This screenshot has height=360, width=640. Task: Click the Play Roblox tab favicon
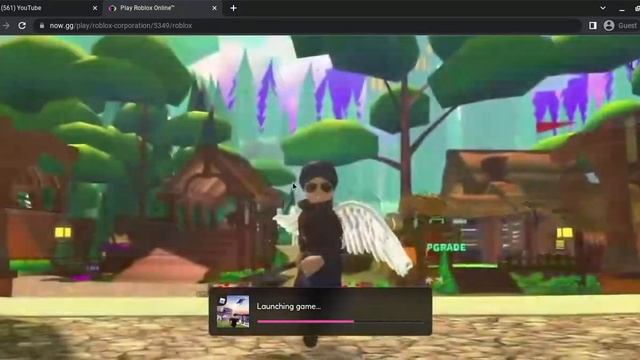click(x=113, y=8)
